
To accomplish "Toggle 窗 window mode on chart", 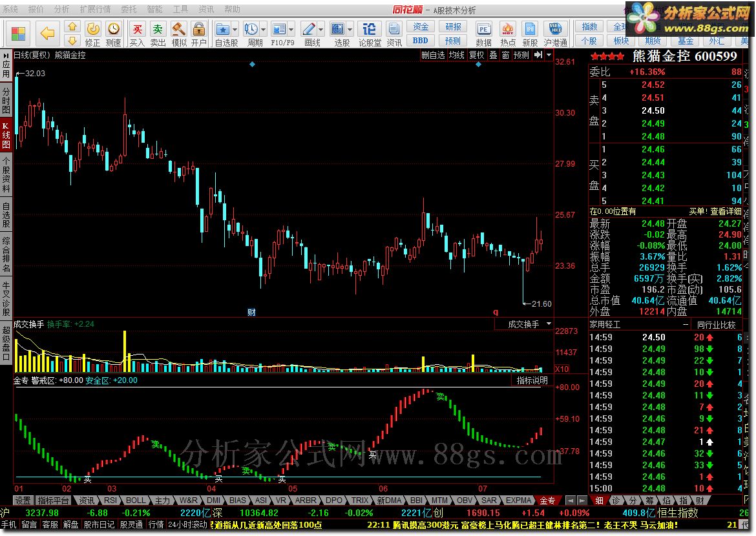I will point(505,55).
